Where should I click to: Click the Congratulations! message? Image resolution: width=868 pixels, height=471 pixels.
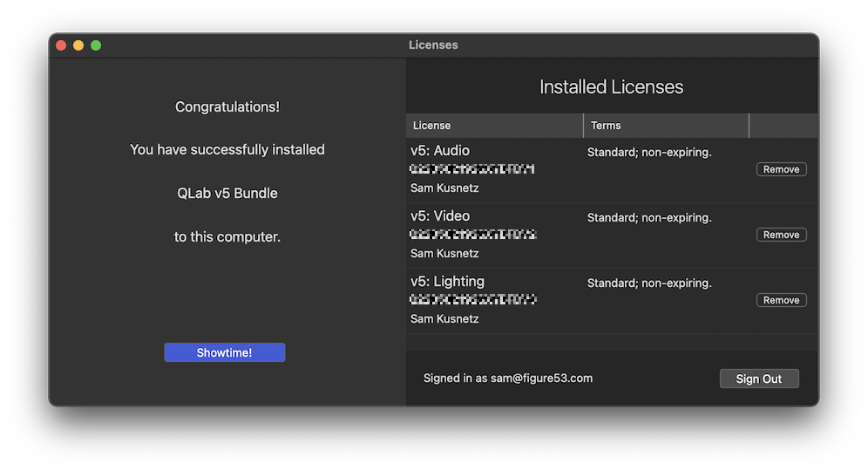(x=227, y=107)
